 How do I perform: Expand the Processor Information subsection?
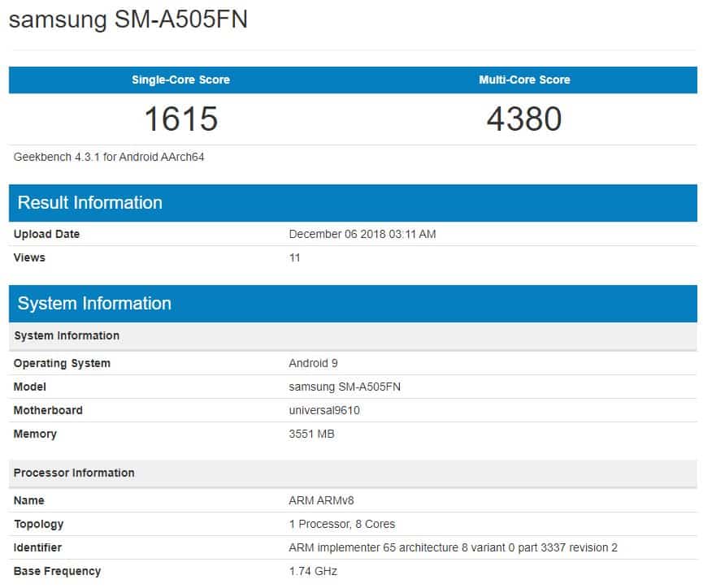(73, 473)
